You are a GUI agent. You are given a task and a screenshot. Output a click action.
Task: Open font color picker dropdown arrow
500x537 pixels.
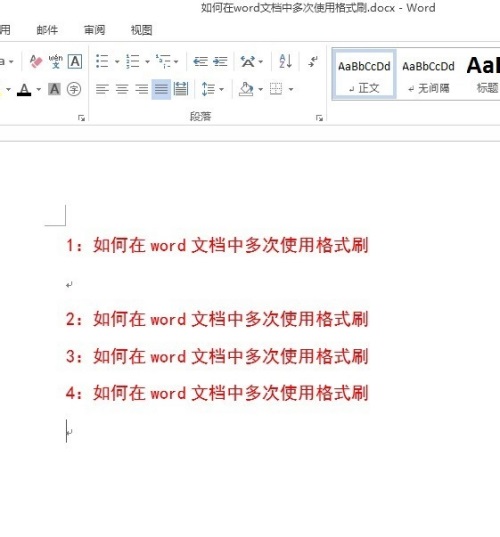pyautogui.click(x=38, y=90)
